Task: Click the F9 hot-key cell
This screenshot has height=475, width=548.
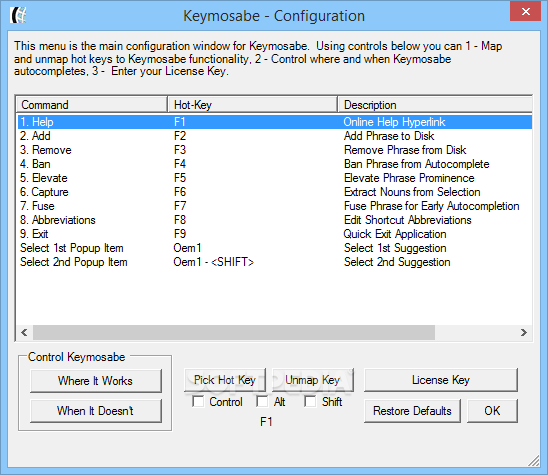Action: coord(180,234)
